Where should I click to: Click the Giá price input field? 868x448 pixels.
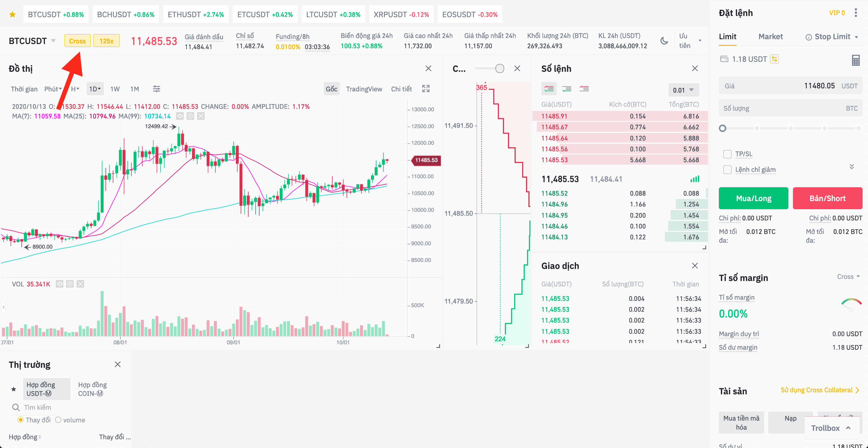pos(791,86)
